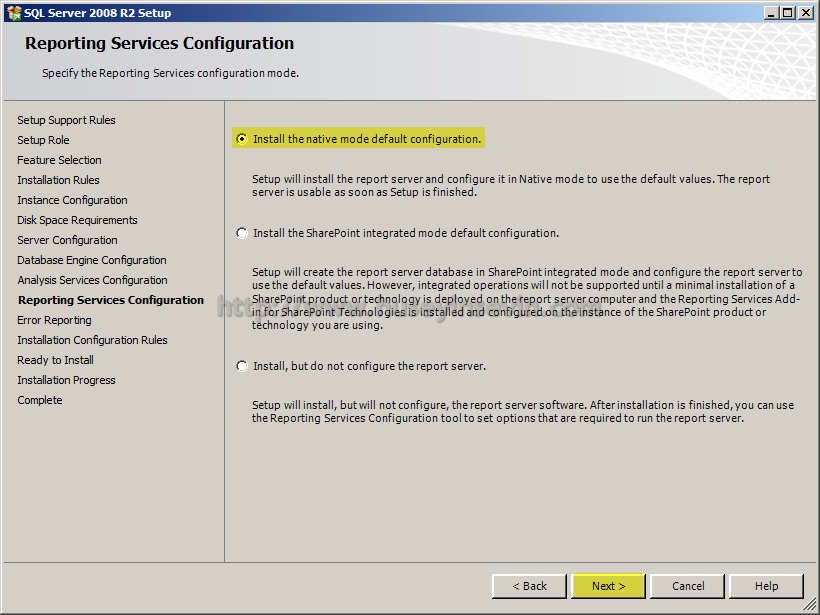Choose Install but do not configure option

[x=242, y=366]
